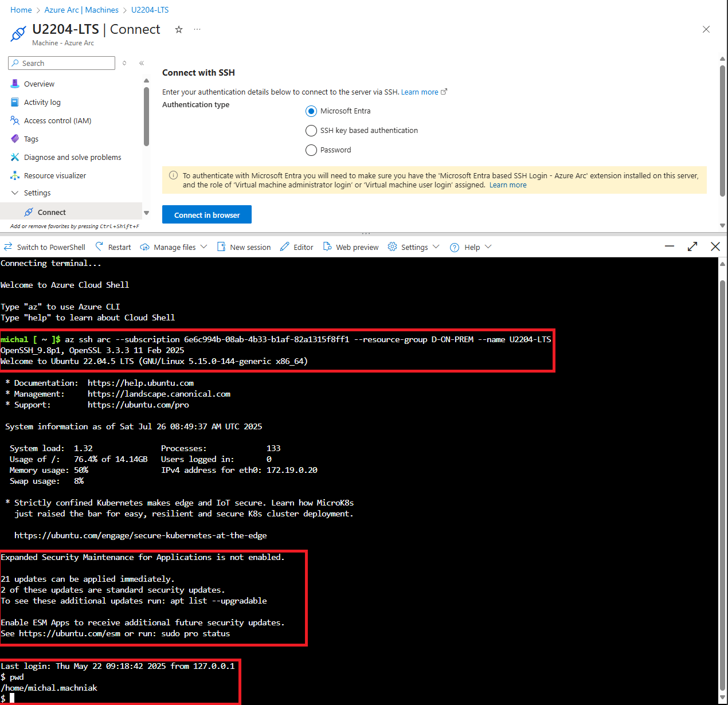Go to Home breadcrumb
This screenshot has width=728, height=705.
tap(21, 10)
